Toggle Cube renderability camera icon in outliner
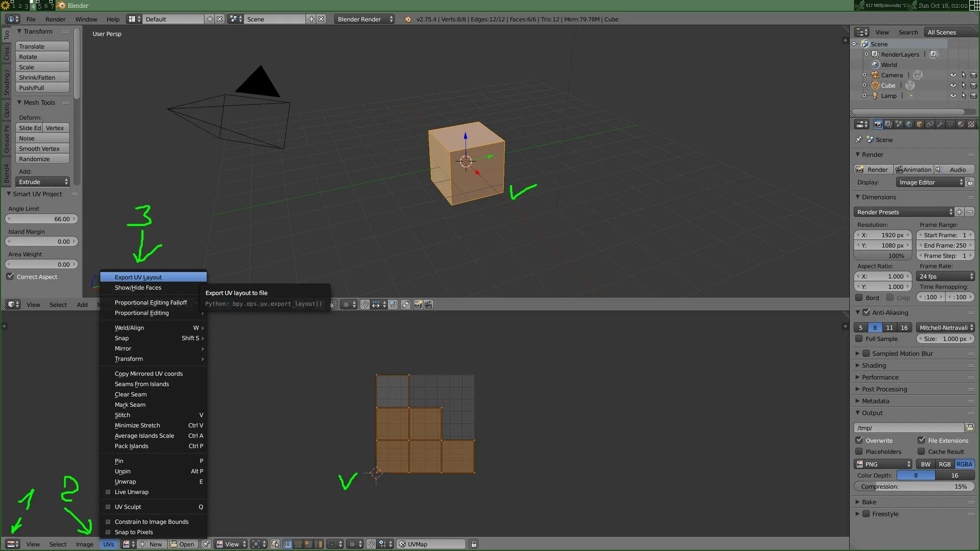The width and height of the screenshot is (980, 551). [x=973, y=85]
